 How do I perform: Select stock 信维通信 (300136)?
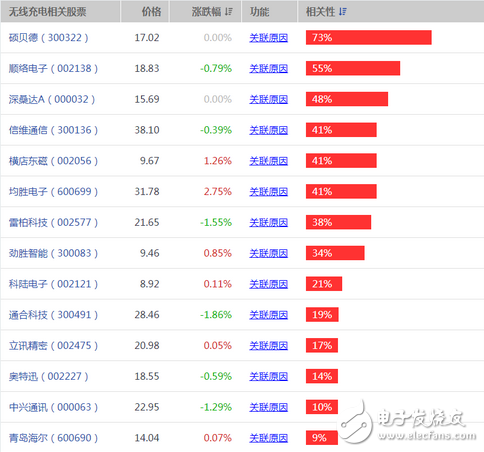[53, 130]
